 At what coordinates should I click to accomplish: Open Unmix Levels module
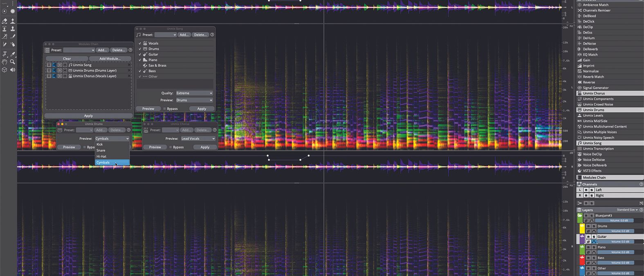(610, 116)
